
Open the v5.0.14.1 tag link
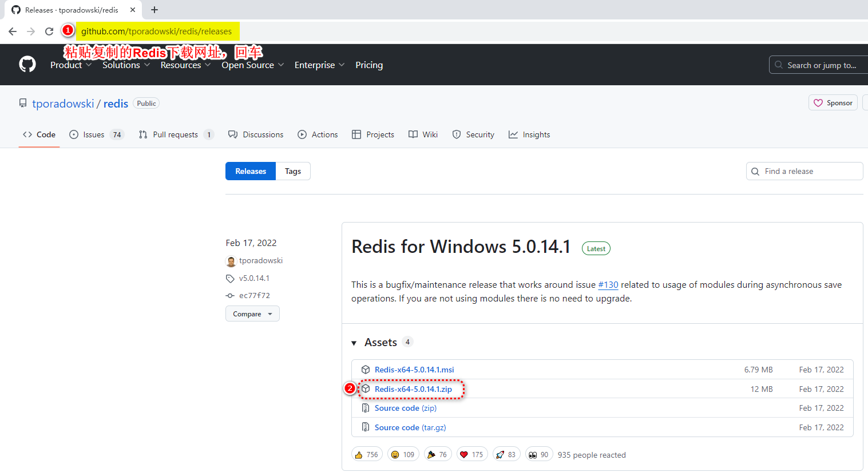click(254, 278)
